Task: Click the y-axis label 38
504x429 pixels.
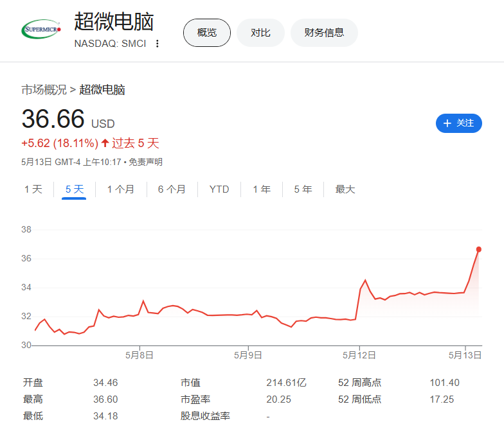Action: pos(26,230)
